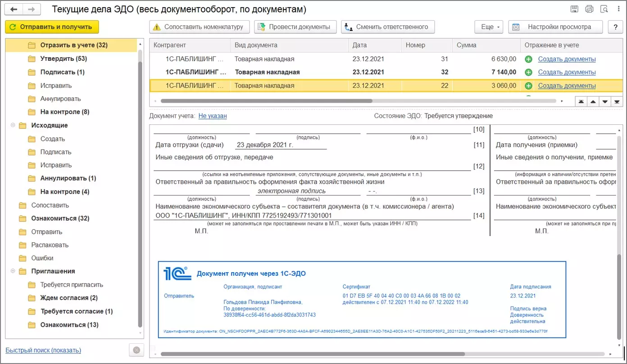
Task: Click Сопоставить номенклатуру button
Action: 199,27
